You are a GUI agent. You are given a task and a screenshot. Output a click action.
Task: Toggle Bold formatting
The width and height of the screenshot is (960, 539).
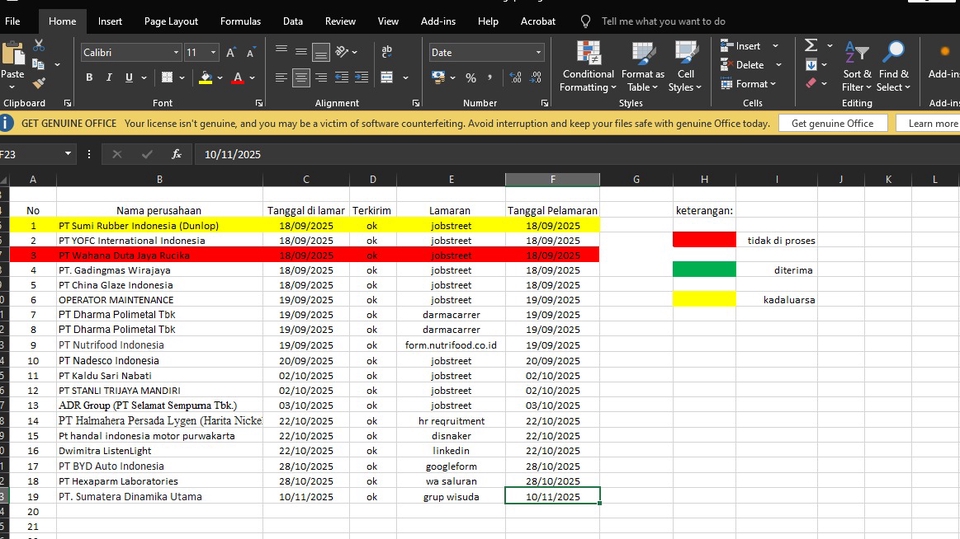(x=89, y=77)
